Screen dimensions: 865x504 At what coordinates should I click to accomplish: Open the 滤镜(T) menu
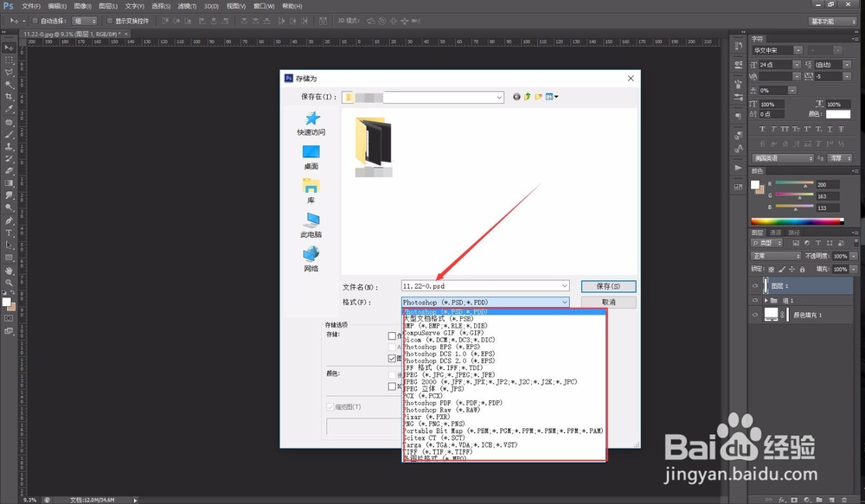pyautogui.click(x=187, y=6)
